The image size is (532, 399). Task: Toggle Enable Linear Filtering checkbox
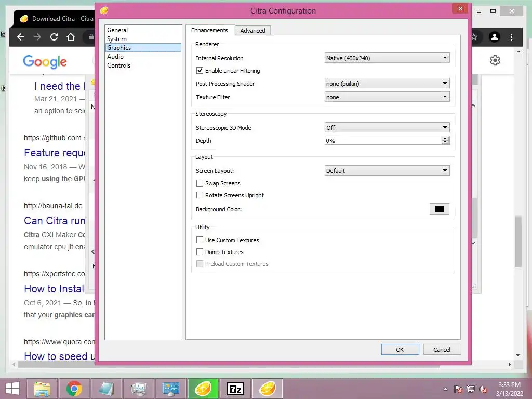click(x=199, y=71)
